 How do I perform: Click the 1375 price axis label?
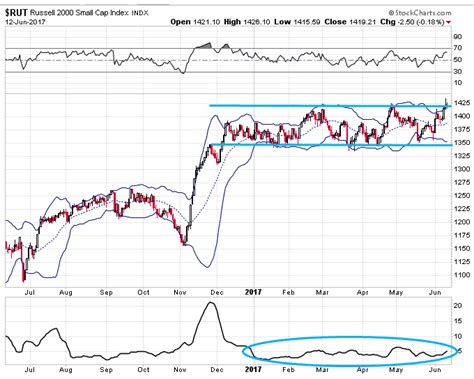pos(462,129)
